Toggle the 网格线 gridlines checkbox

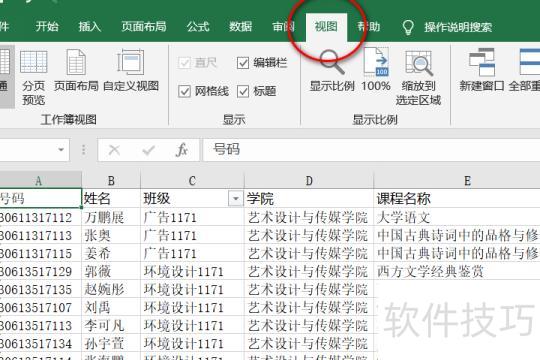click(185, 91)
